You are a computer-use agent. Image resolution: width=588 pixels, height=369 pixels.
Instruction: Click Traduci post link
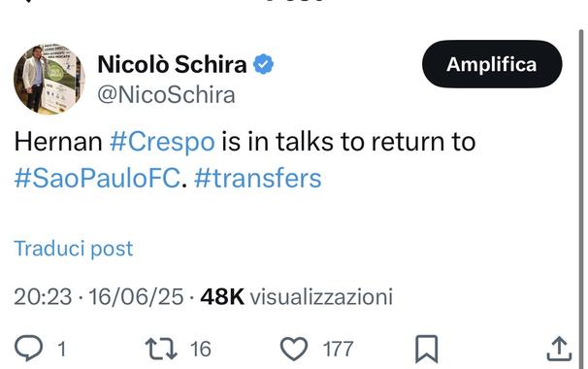[74, 249]
